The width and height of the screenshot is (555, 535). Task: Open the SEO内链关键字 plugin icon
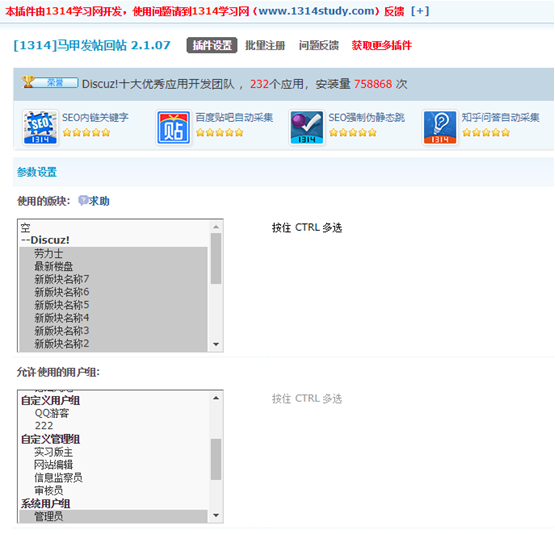(40, 127)
